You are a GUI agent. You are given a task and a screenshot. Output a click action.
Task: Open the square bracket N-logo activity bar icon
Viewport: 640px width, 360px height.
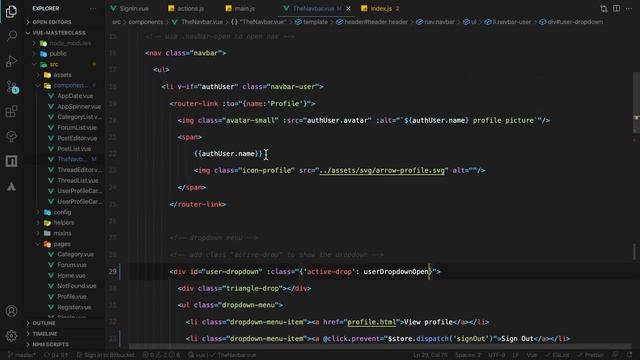(11, 161)
